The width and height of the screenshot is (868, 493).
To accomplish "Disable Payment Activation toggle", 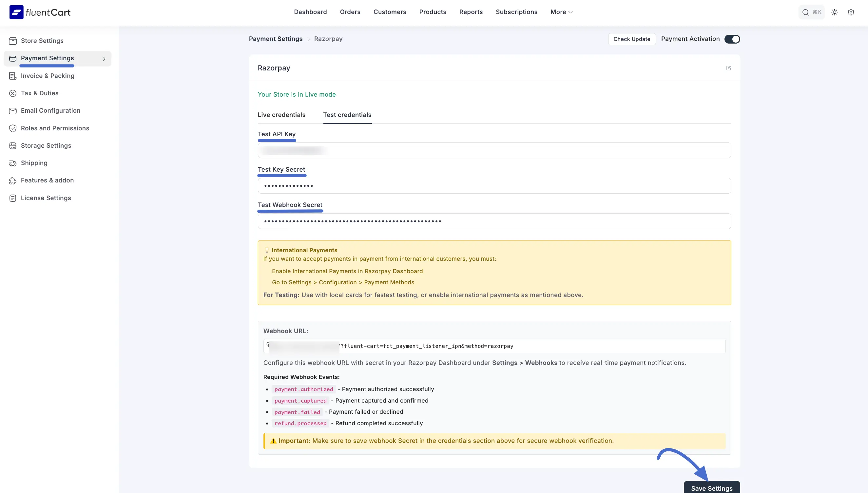I will (x=732, y=39).
